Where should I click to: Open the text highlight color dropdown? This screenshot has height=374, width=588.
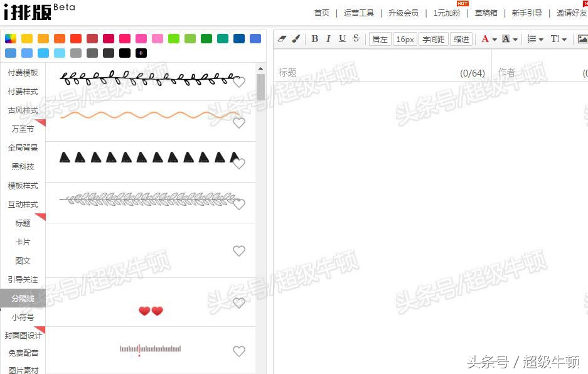click(516, 38)
